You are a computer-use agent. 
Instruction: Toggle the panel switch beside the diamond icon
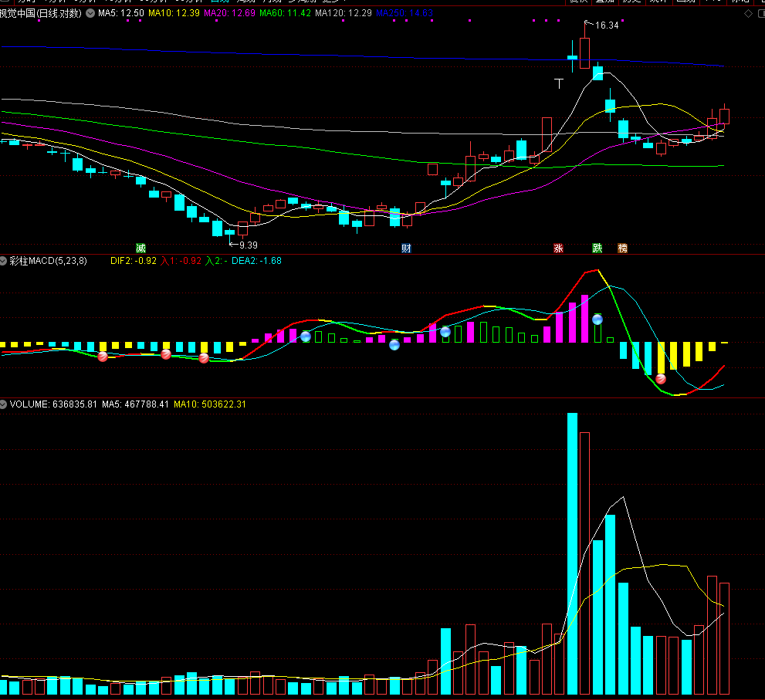coord(761,14)
